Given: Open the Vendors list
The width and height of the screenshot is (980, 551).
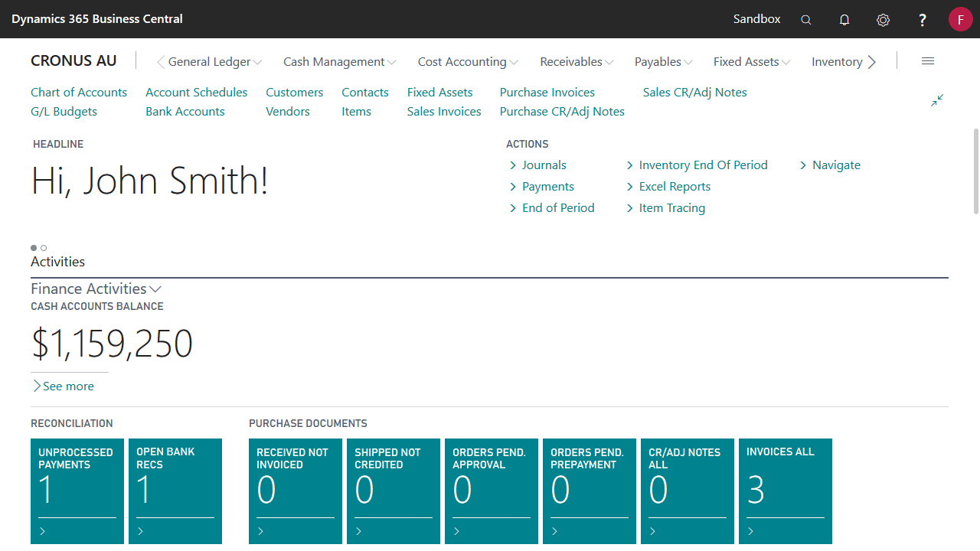Looking at the screenshot, I should pyautogui.click(x=286, y=112).
